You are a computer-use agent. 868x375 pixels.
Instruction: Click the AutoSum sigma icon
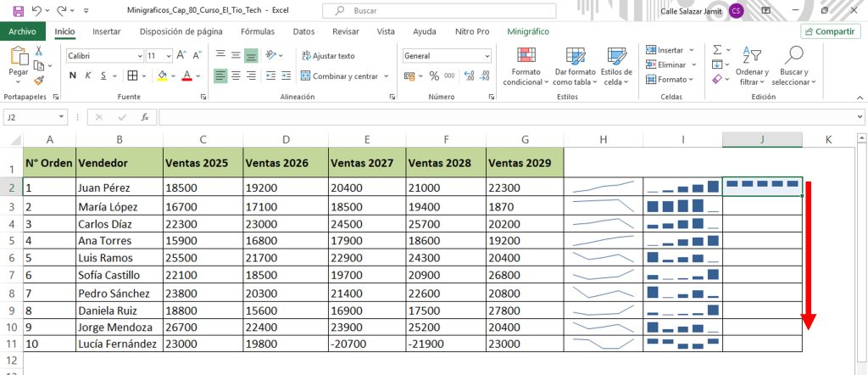pos(717,50)
